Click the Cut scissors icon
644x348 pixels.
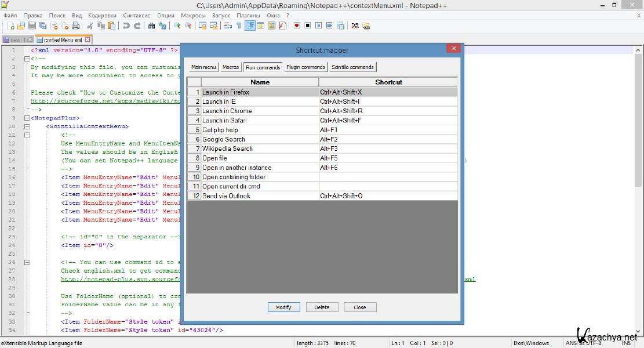point(90,26)
